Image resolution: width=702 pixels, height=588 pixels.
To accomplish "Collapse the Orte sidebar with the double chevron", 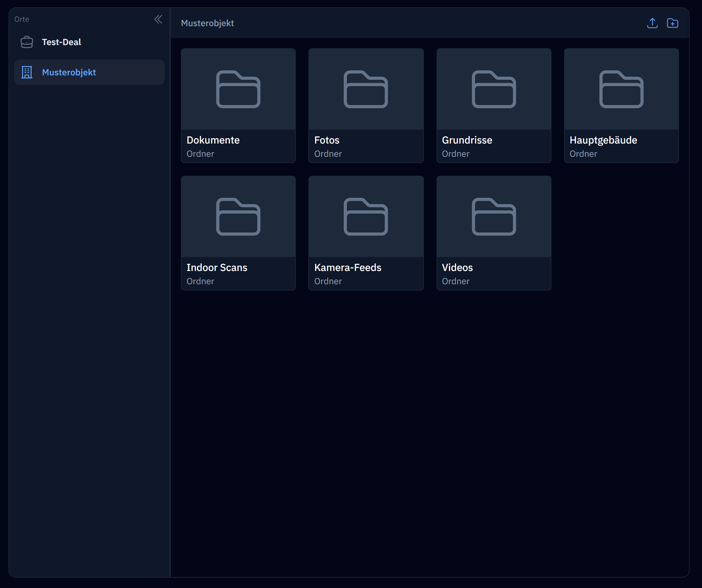I will click(x=158, y=19).
